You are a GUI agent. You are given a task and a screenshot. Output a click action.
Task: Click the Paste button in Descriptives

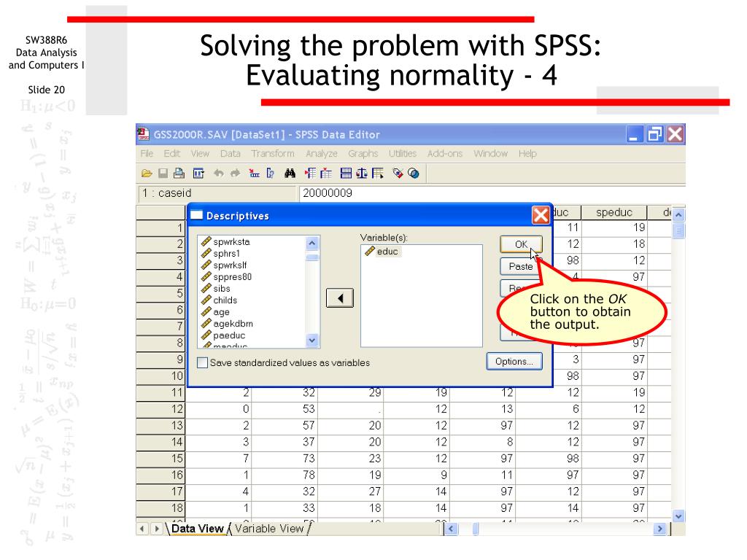click(x=521, y=266)
